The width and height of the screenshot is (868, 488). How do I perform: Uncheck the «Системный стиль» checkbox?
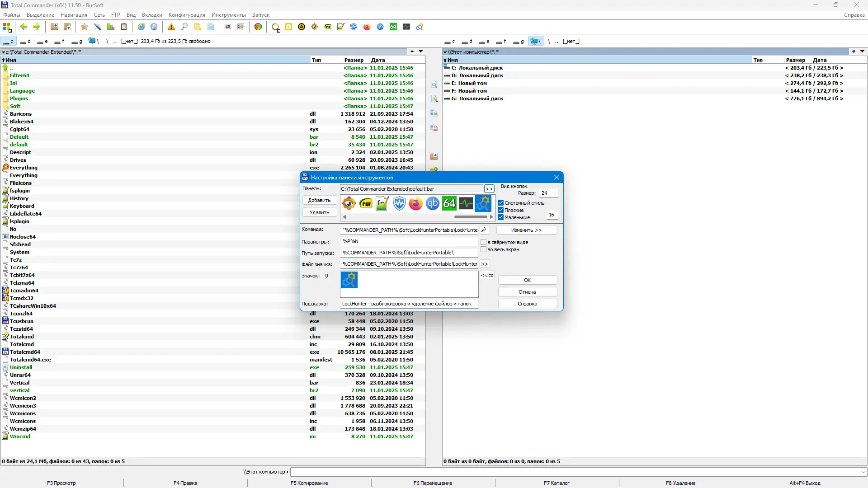coord(501,203)
